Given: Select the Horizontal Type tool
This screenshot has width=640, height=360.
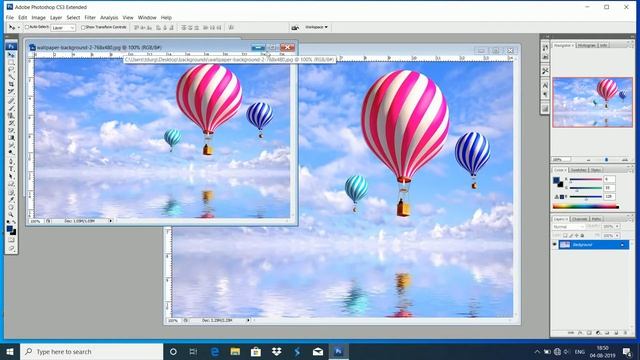Looking at the screenshot, I should pos(11,168).
